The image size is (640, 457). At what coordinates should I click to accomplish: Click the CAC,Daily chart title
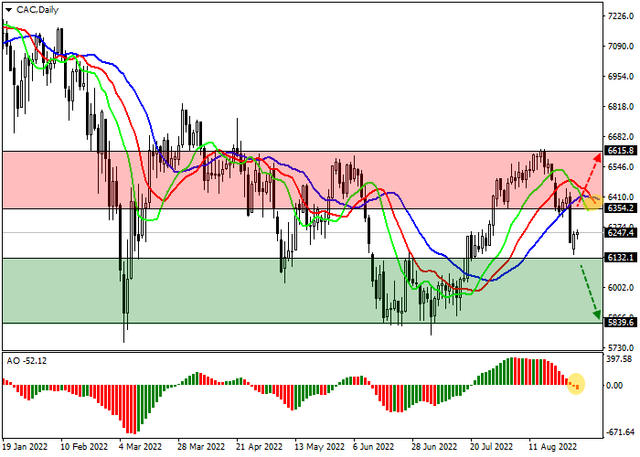point(38,10)
